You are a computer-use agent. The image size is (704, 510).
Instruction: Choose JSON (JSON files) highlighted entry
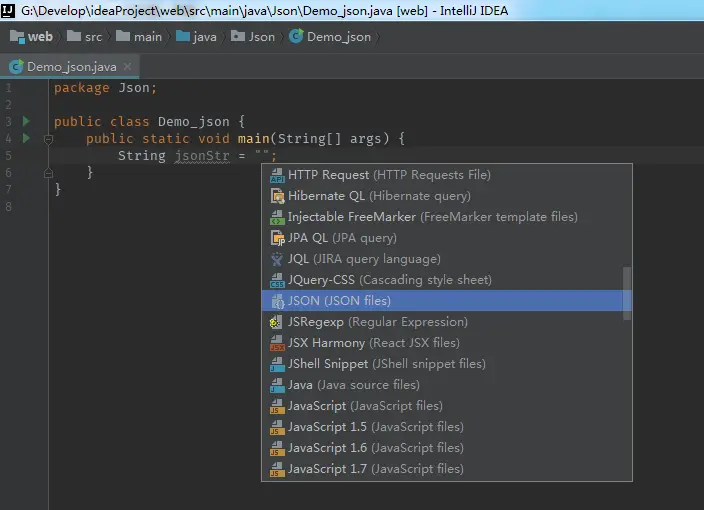(x=447, y=301)
